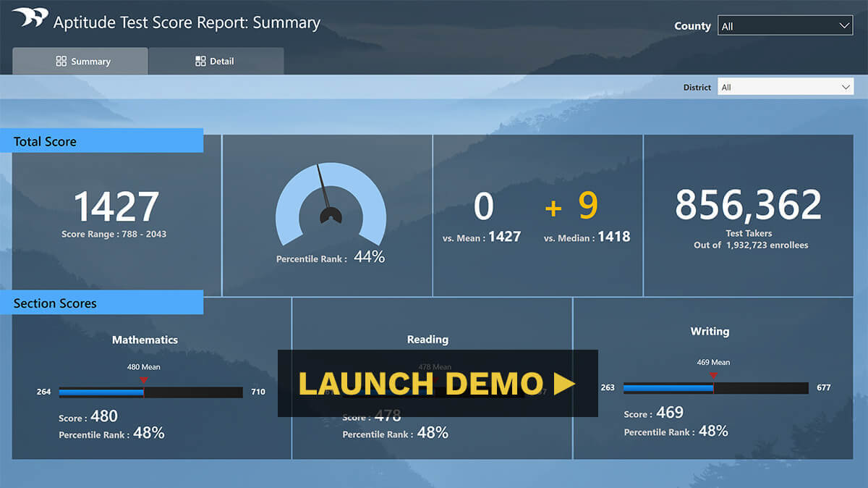Click the red mean marker above Mathematics bar

(x=144, y=377)
